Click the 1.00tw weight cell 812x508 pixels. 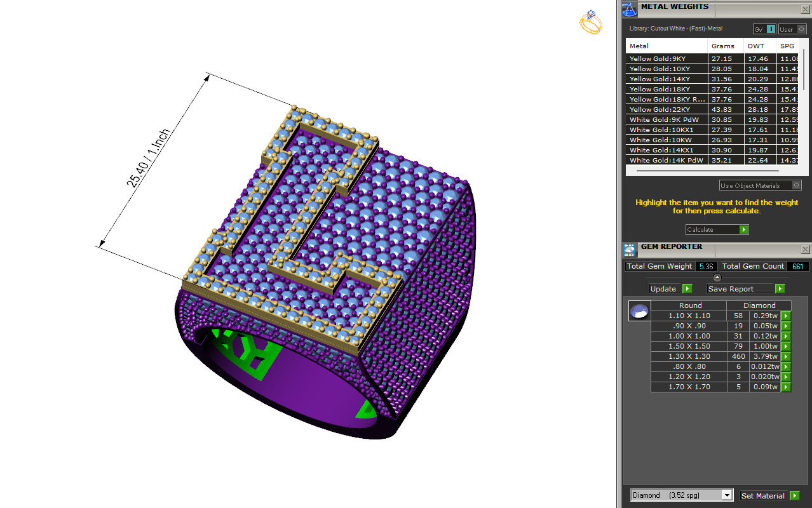765,346
